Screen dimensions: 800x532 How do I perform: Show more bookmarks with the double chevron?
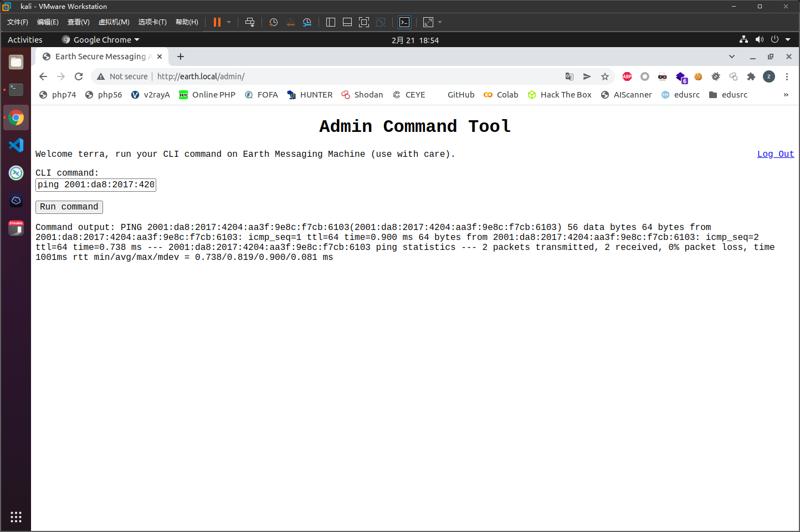(786, 95)
